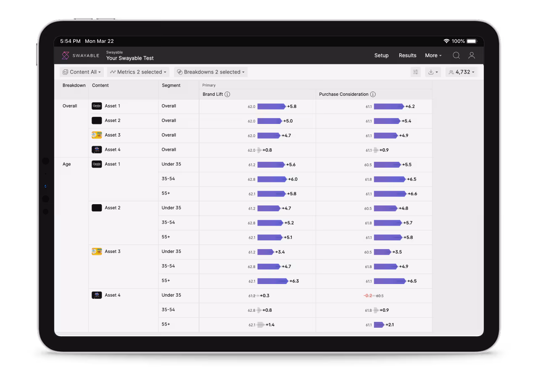Image resolution: width=538 pixels, height=392 pixels.
Task: Click the Purchase Consideration info icon
Action: 373,95
